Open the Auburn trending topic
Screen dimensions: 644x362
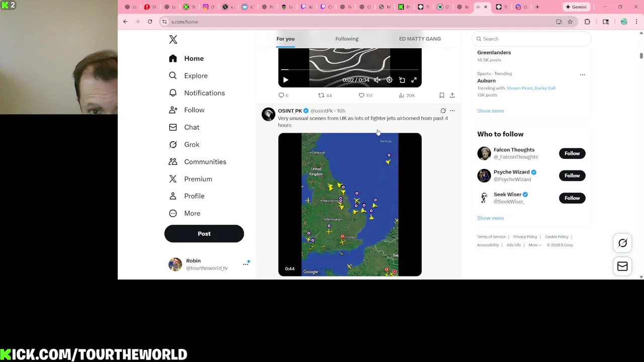click(487, 80)
